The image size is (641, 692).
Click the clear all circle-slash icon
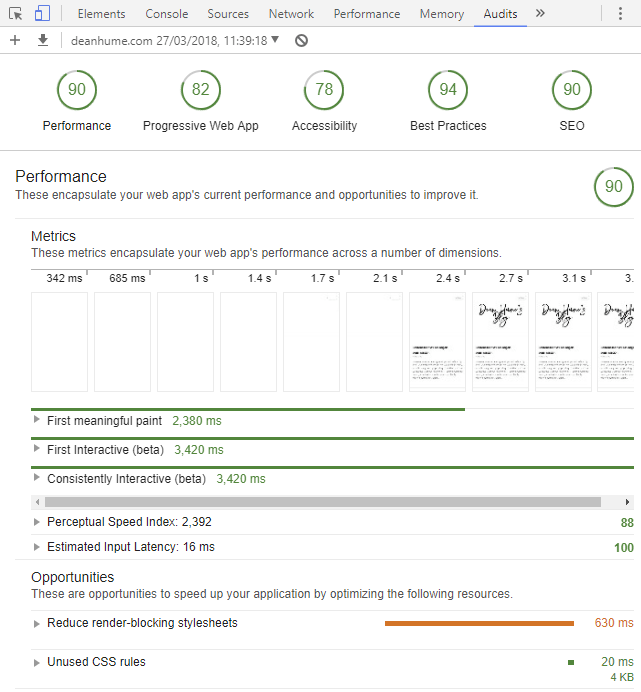tap(302, 41)
